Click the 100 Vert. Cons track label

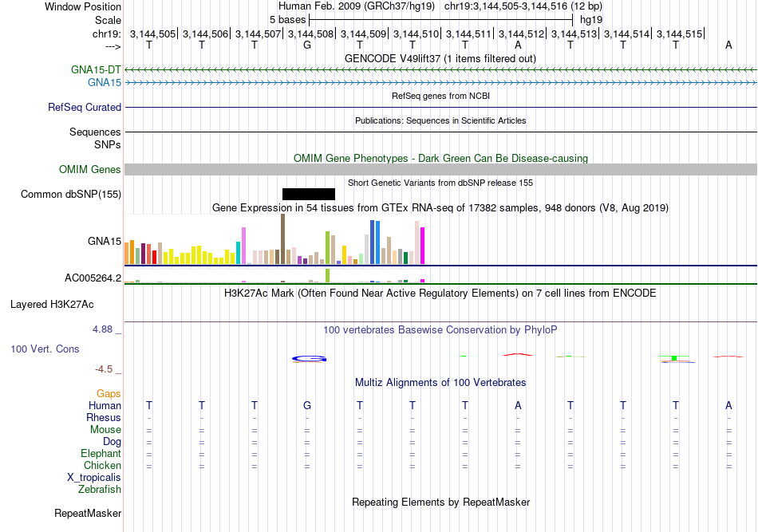(x=45, y=349)
